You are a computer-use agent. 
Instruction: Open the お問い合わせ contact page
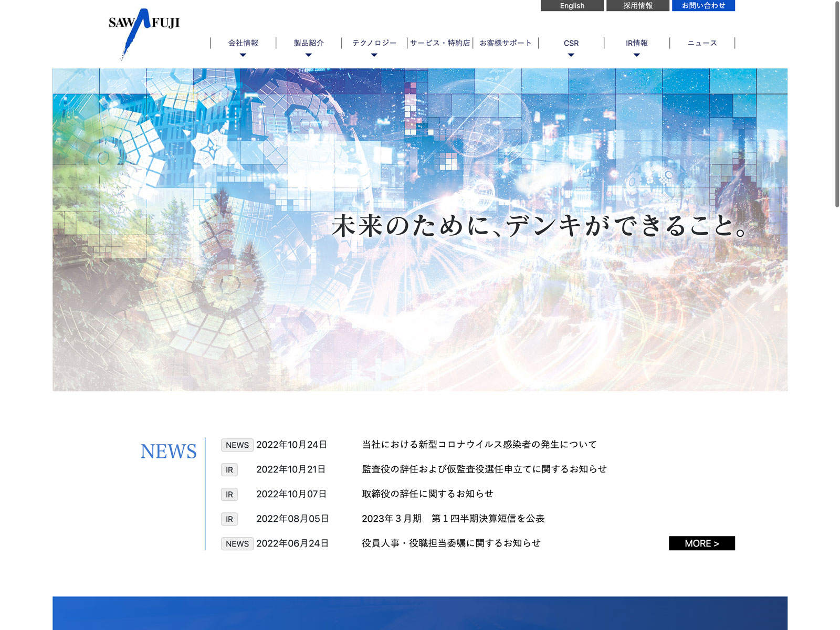[703, 6]
